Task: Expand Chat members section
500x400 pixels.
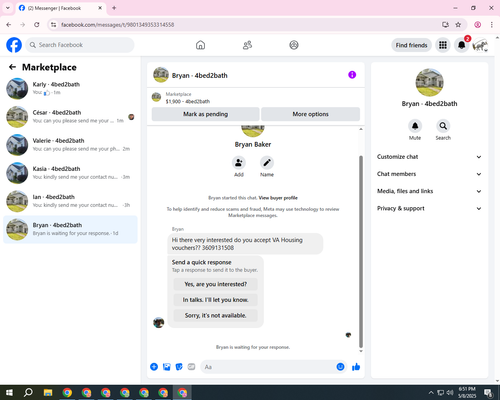Action: [429, 174]
